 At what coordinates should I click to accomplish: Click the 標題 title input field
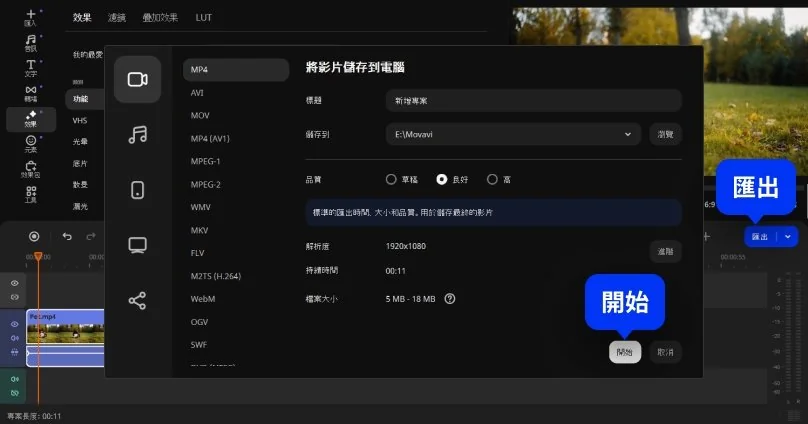pyautogui.click(x=533, y=101)
